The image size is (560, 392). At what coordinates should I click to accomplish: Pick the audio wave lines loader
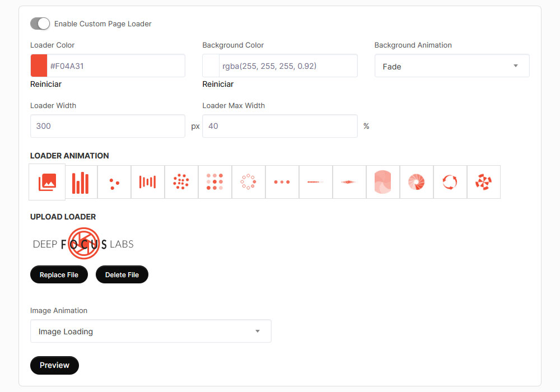click(x=148, y=182)
